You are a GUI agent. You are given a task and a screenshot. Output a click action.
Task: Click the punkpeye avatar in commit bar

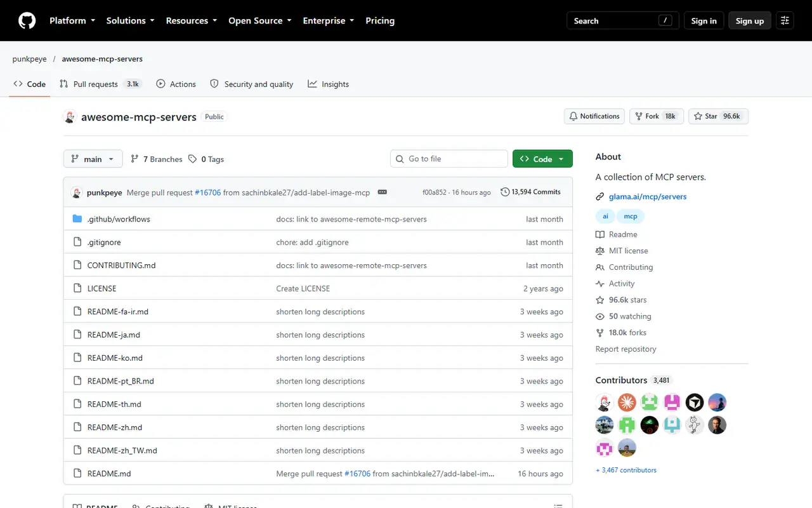point(77,192)
